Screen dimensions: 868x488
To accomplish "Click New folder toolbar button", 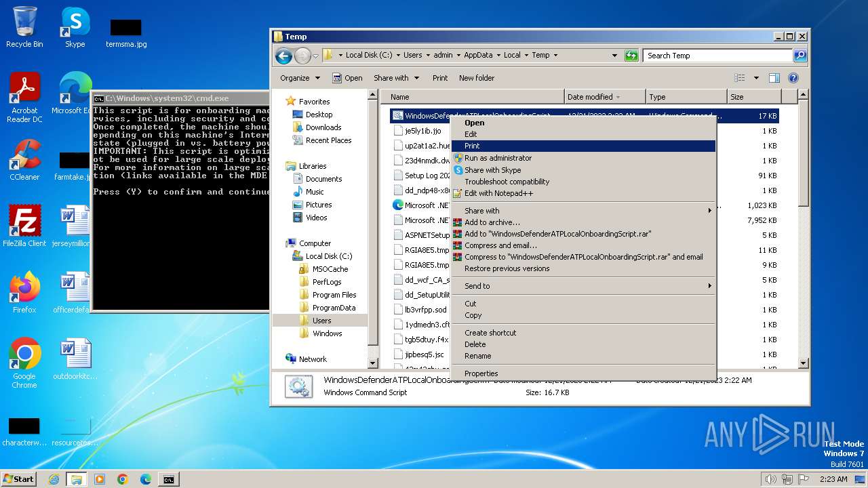I will click(477, 78).
